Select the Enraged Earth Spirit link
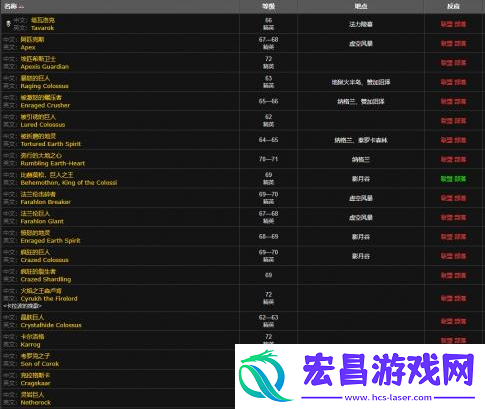 click(x=50, y=241)
